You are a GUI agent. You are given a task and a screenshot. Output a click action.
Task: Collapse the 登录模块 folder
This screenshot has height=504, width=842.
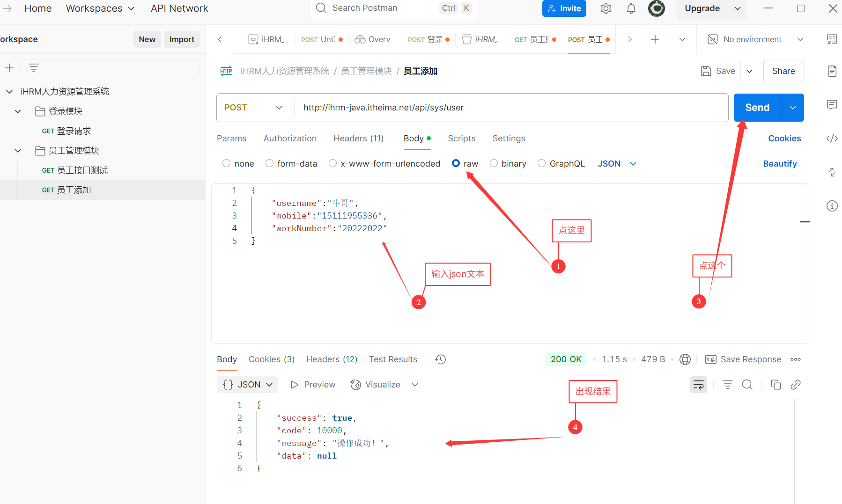point(18,111)
